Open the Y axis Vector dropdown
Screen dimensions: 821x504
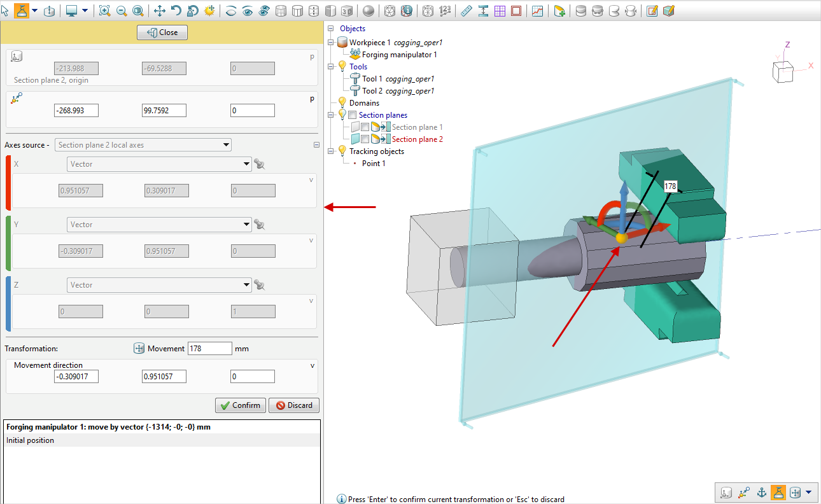pos(159,225)
